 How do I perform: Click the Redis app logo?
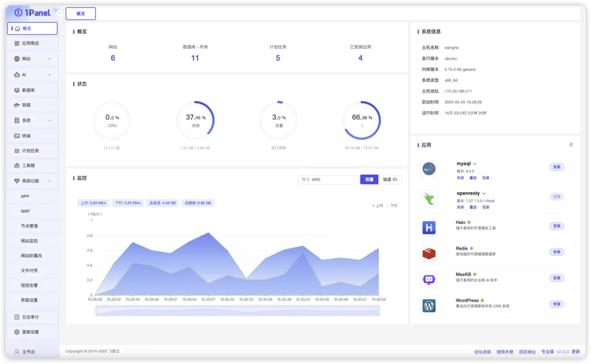pyautogui.click(x=429, y=253)
